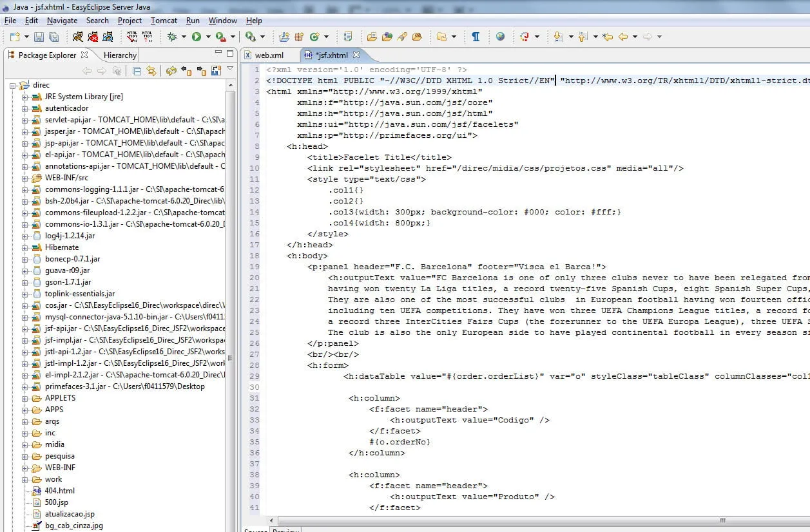Toggle show whitespace characters pilcrow button

(x=476, y=37)
